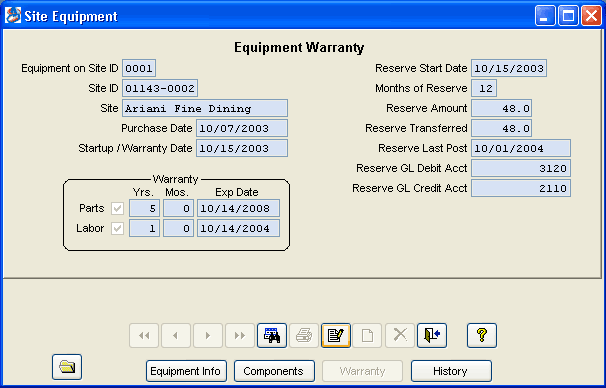Open help with the question mark icon

pos(482,335)
